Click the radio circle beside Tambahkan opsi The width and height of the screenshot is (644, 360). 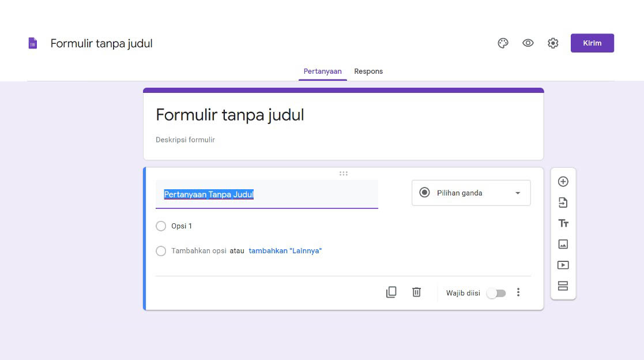(161, 251)
